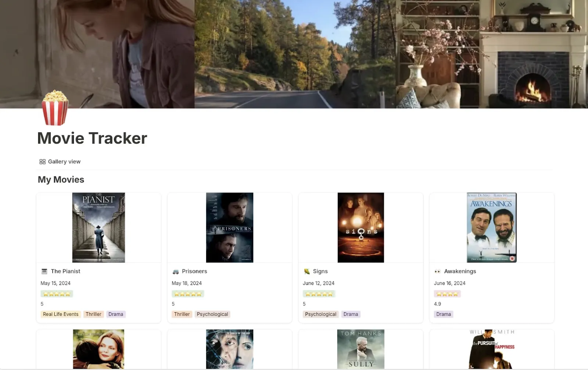The width and height of the screenshot is (588, 370).
Task: Open the Sully poster thumbnail
Action: tap(361, 349)
